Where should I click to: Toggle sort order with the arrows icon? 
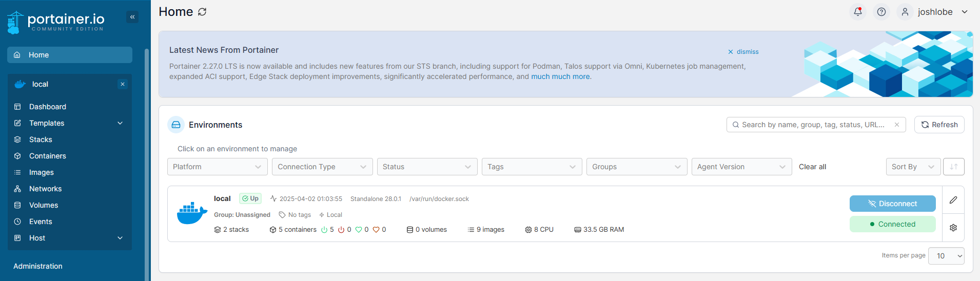click(x=954, y=167)
